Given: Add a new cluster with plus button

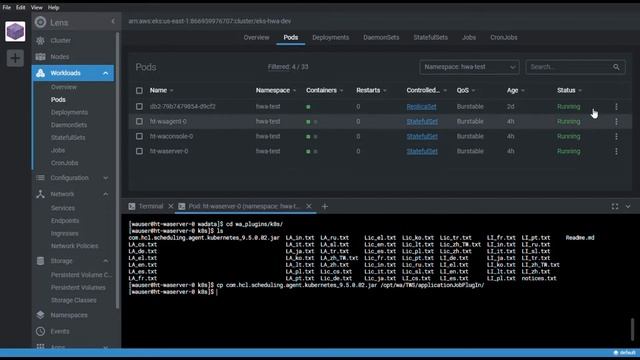Looking at the screenshot, I should [x=15, y=58].
